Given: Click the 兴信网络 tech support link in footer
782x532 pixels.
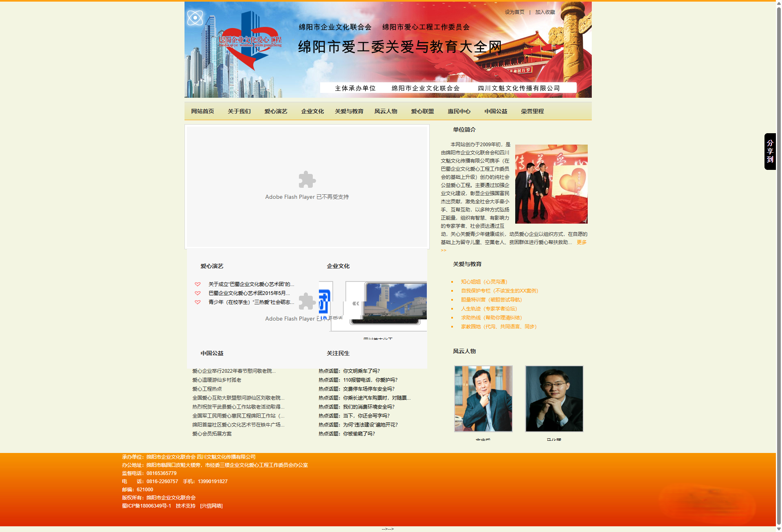Looking at the screenshot, I should pos(211,506).
